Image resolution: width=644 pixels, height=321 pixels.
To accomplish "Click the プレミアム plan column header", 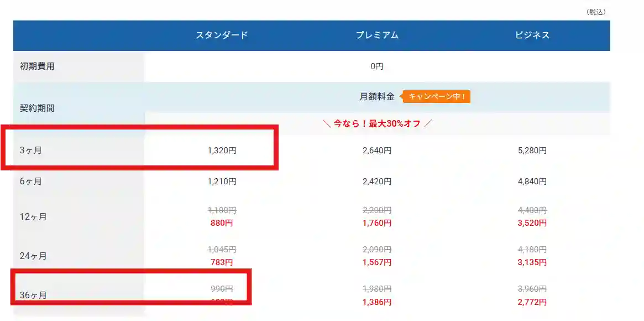I will point(377,35).
